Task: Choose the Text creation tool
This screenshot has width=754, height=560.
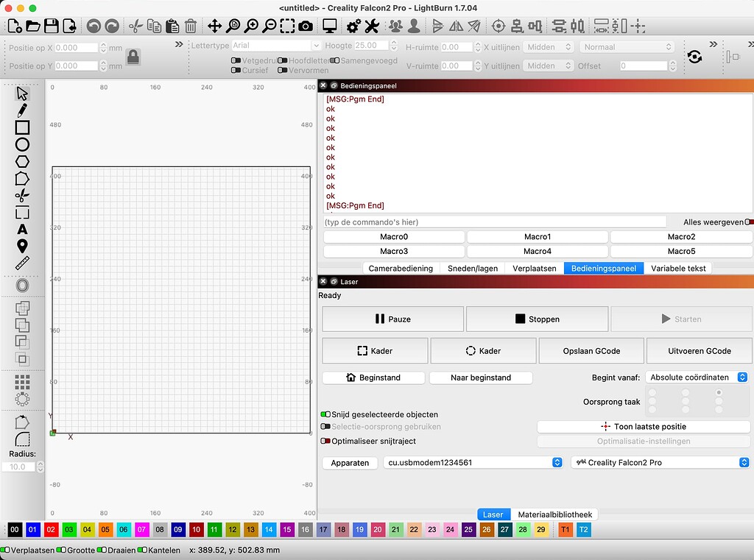Action: click(22, 230)
